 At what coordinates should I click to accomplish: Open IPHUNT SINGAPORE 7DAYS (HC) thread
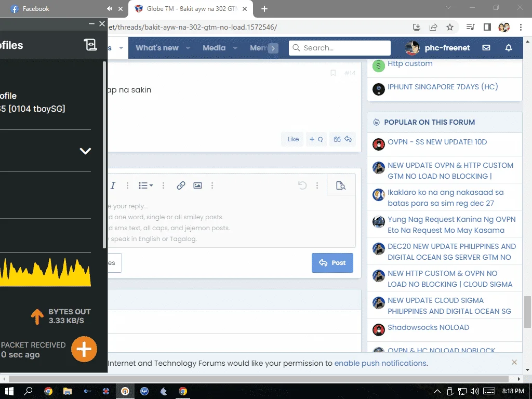coord(443,87)
